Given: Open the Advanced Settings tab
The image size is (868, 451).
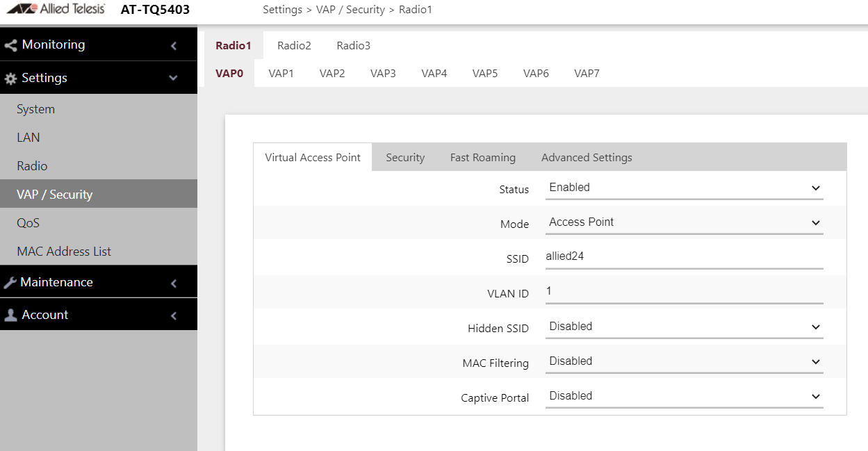Looking at the screenshot, I should 587,157.
